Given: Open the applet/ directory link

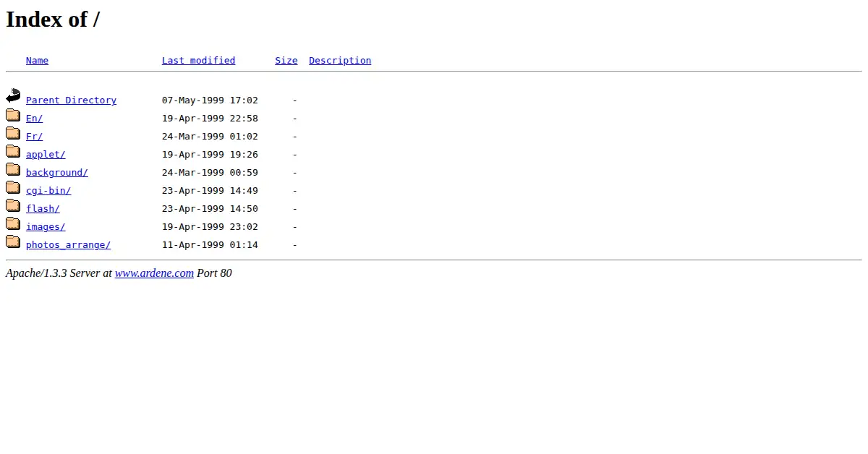Looking at the screenshot, I should click(46, 155).
